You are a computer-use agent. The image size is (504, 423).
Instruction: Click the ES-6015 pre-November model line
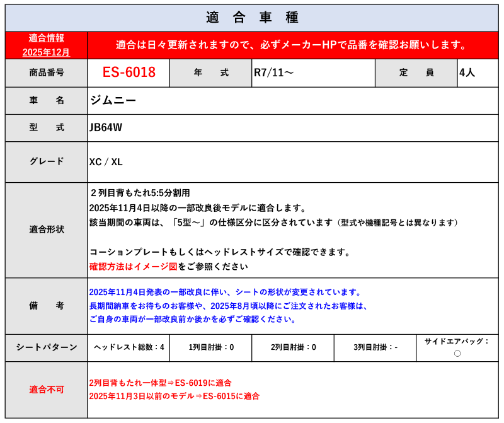click(x=174, y=396)
